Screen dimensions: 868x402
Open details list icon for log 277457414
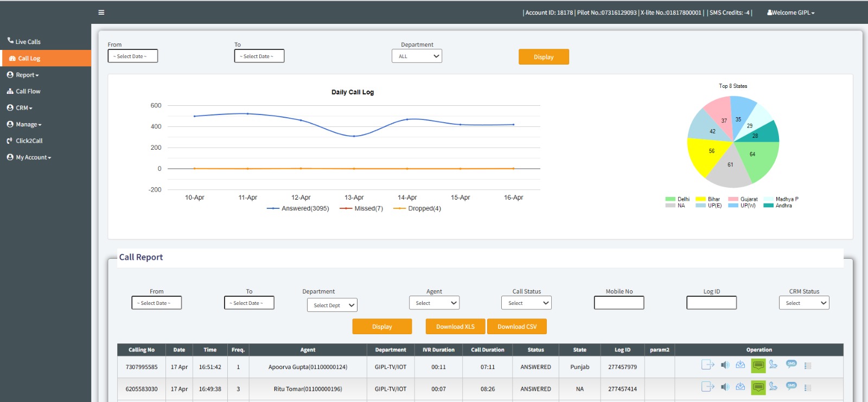807,388
